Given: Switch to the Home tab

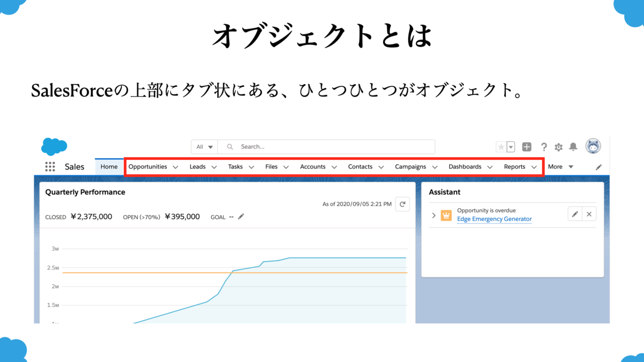Looking at the screenshot, I should pyautogui.click(x=109, y=166).
